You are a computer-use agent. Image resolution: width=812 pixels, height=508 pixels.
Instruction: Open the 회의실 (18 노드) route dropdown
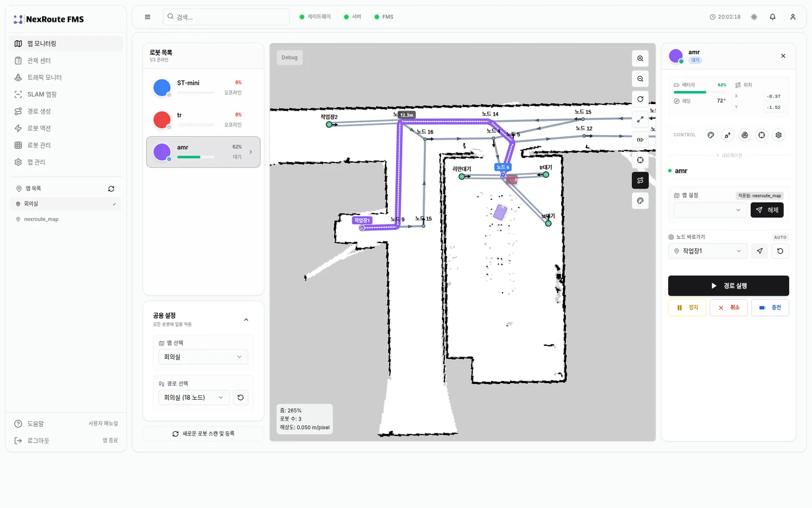click(x=194, y=398)
